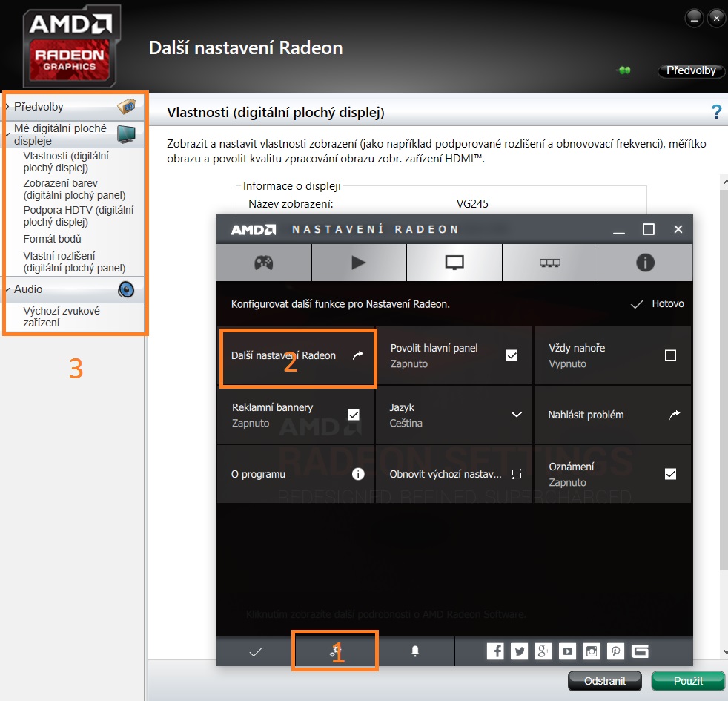Expand Předvolby section in left sidebar
This screenshot has height=701, width=728.
tap(7, 106)
